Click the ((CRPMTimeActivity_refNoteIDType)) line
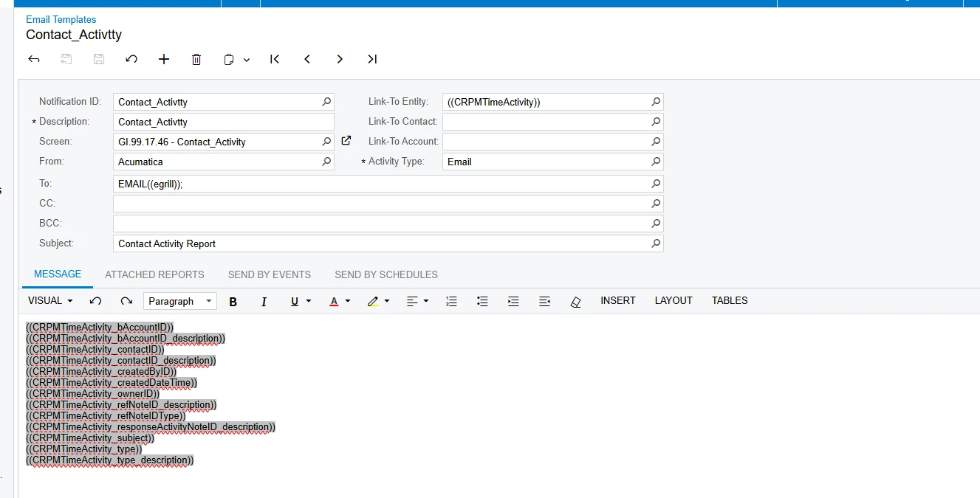Image resolution: width=980 pixels, height=498 pixels. (106, 416)
